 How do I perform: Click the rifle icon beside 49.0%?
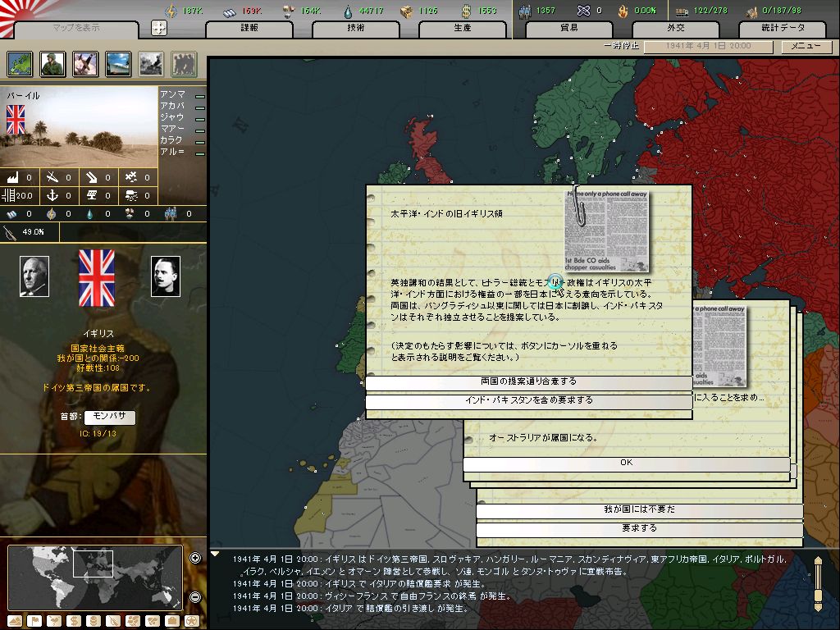tap(10, 232)
